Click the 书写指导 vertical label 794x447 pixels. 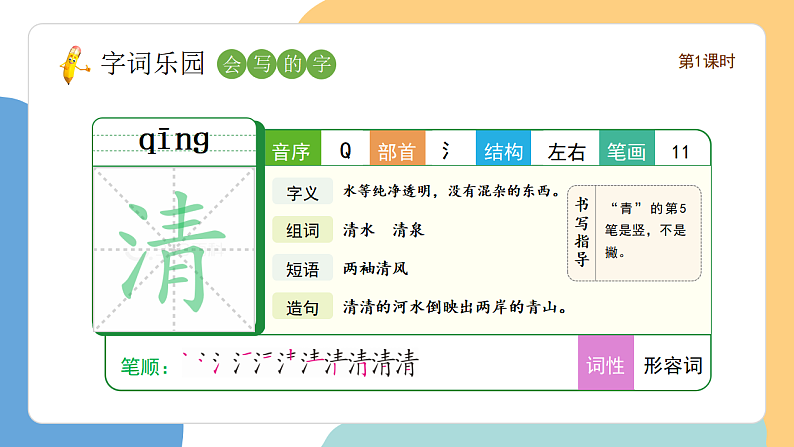[x=582, y=232]
